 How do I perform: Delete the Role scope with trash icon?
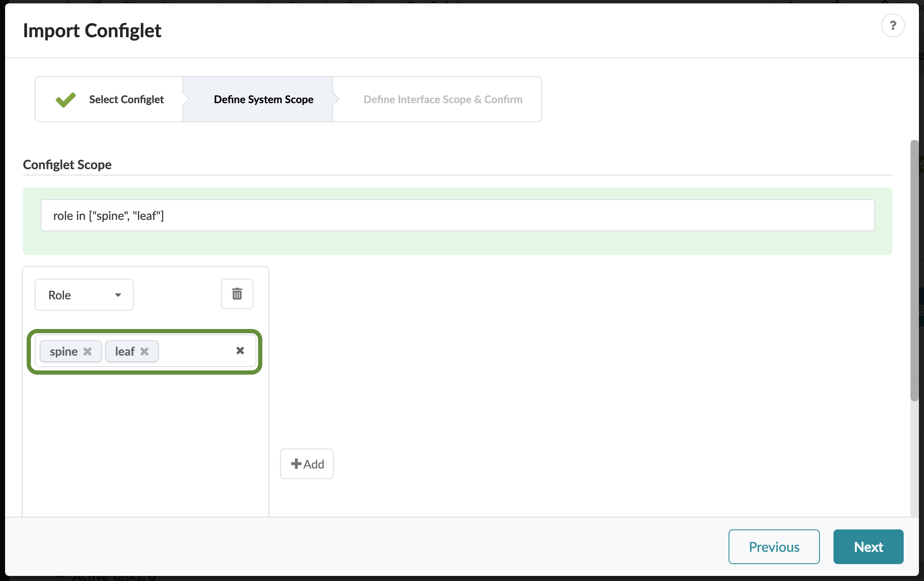tap(237, 294)
